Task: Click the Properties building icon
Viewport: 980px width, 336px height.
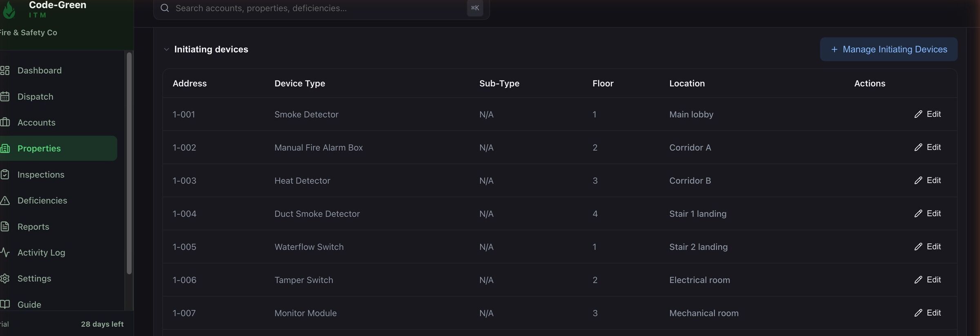Action: tap(5, 148)
